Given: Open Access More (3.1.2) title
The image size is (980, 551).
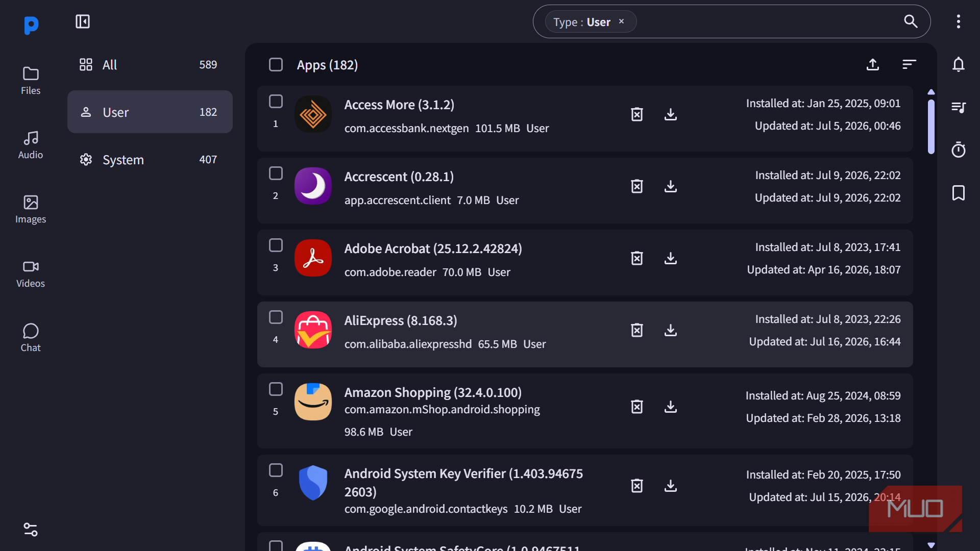Looking at the screenshot, I should point(399,105).
